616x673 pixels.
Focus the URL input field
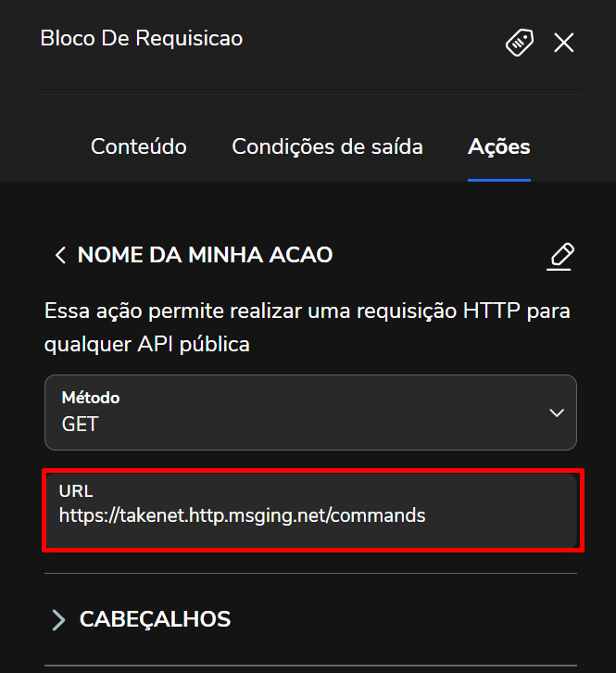[313, 511]
